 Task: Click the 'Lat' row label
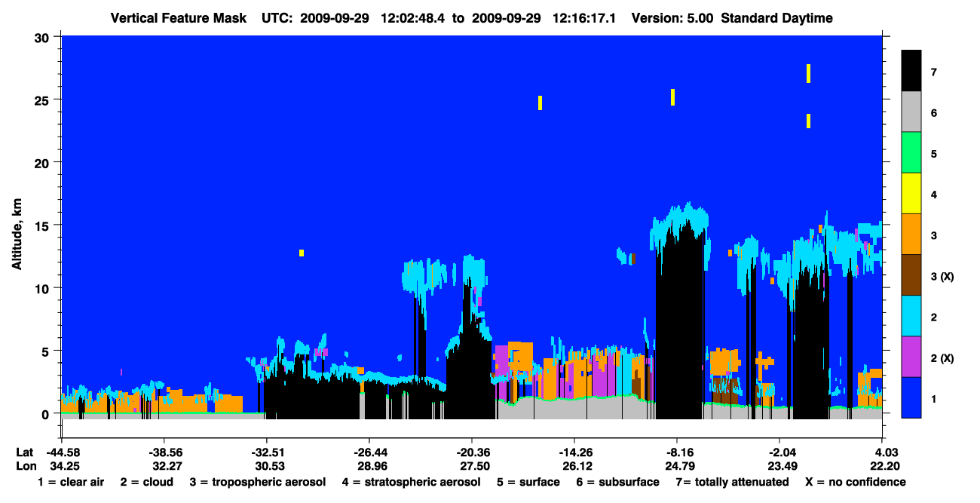[24, 452]
